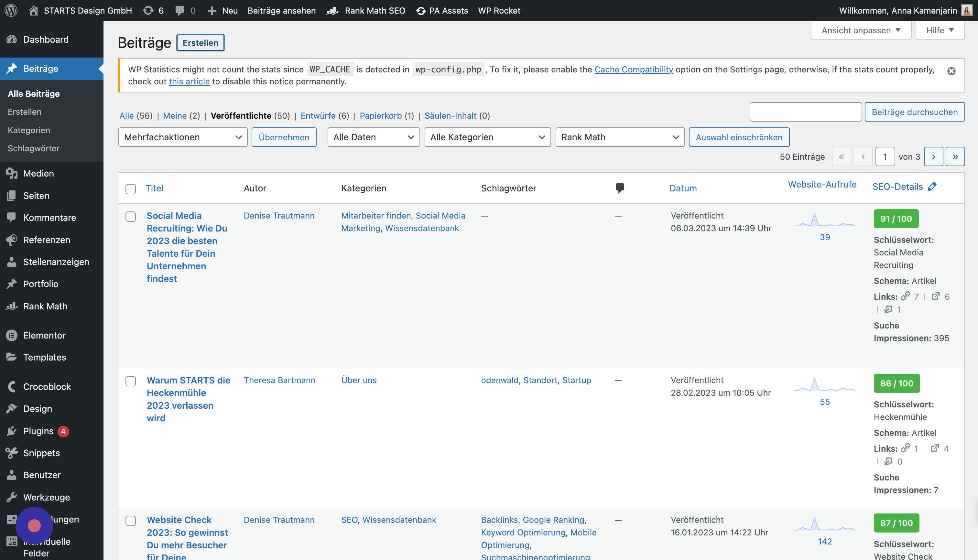
Task: Check the Warum STARTS die Heckenmühle checkbox
Action: tap(131, 381)
